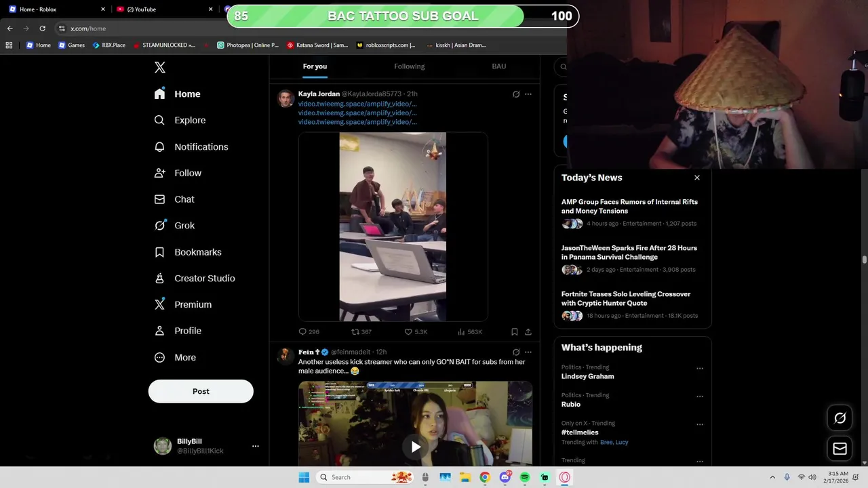
Task: Open the RBX.Place bookmark
Action: (109, 45)
